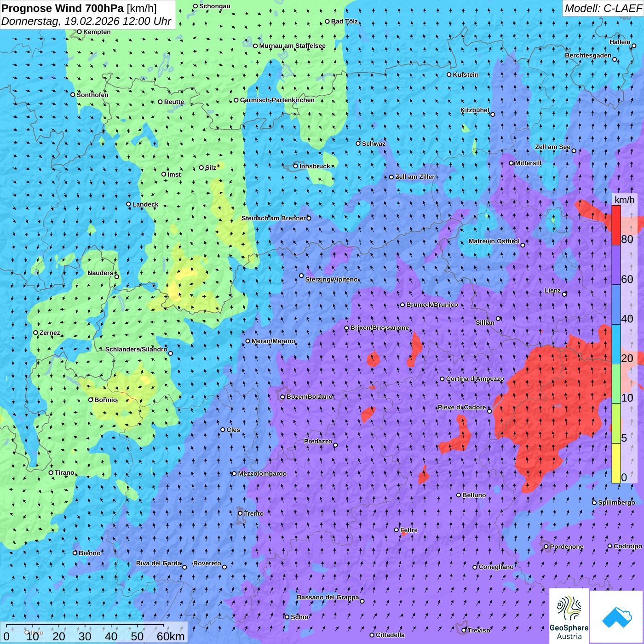Click the Kitzbühel label
The width and height of the screenshot is (644, 644).
tap(475, 110)
